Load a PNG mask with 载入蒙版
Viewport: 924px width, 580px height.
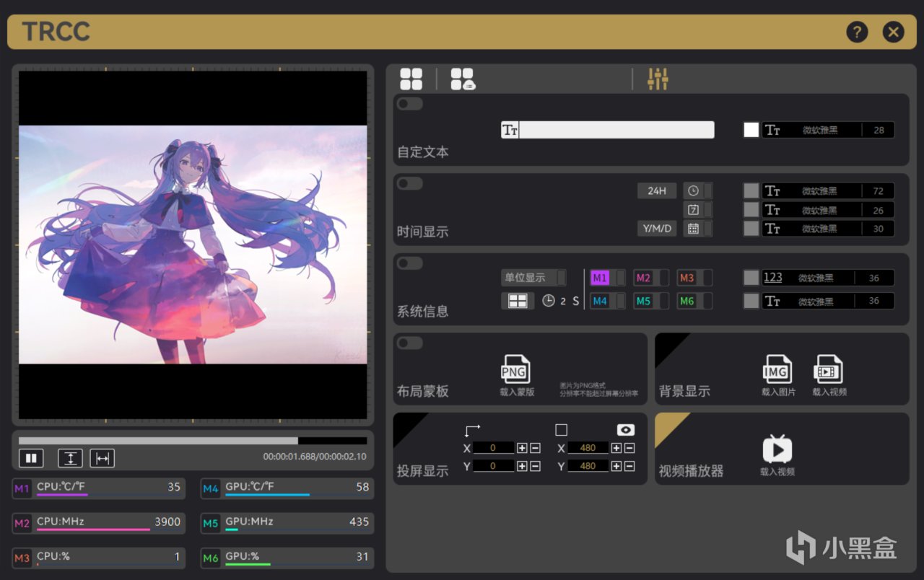tap(516, 376)
